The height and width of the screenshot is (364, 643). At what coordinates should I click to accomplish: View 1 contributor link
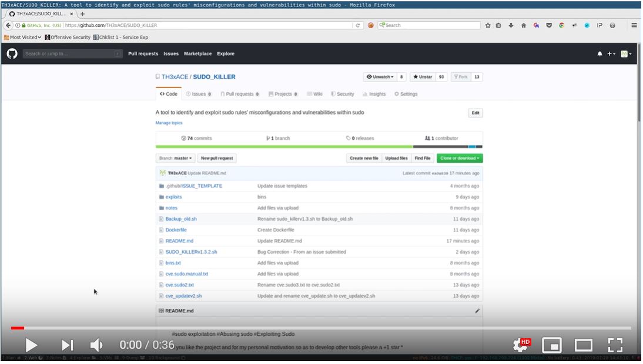click(441, 139)
